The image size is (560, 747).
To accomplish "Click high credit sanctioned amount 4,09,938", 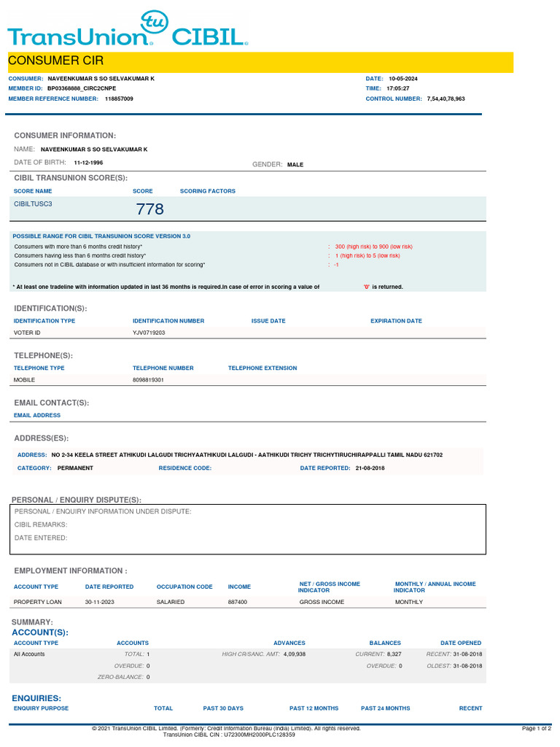I will pos(295,654).
